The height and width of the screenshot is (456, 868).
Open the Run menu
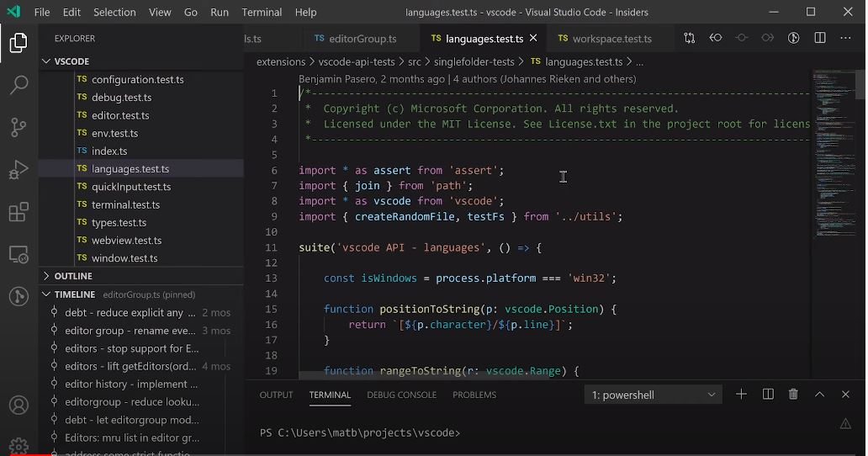click(x=220, y=12)
